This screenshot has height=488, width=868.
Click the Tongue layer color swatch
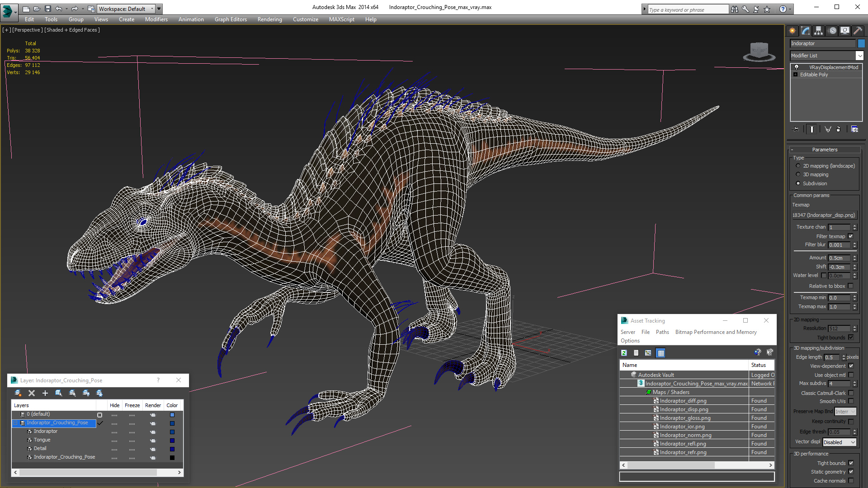pyautogui.click(x=172, y=441)
